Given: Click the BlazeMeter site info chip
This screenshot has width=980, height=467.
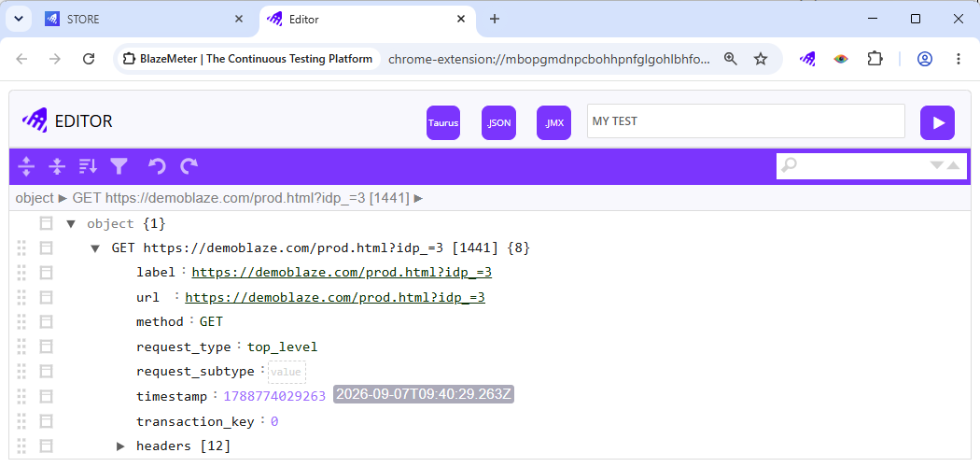Looking at the screenshot, I should [x=249, y=59].
